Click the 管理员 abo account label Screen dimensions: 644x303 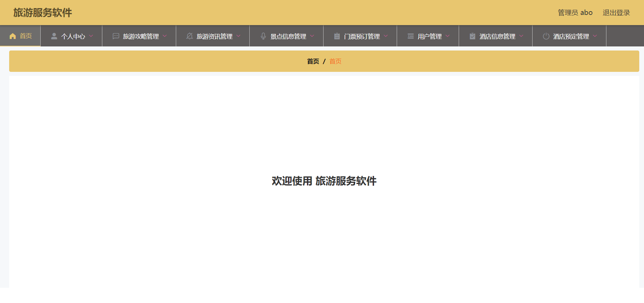pos(575,13)
